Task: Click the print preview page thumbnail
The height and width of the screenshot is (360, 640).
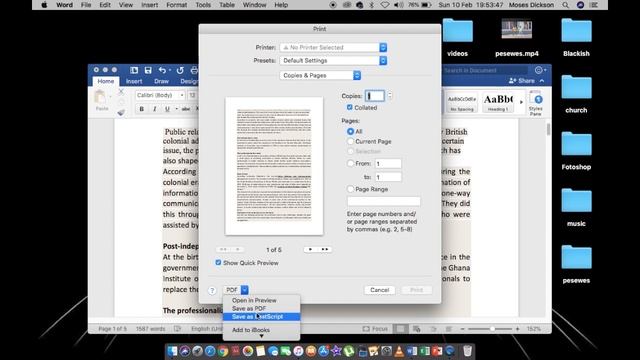Action: 274,166
